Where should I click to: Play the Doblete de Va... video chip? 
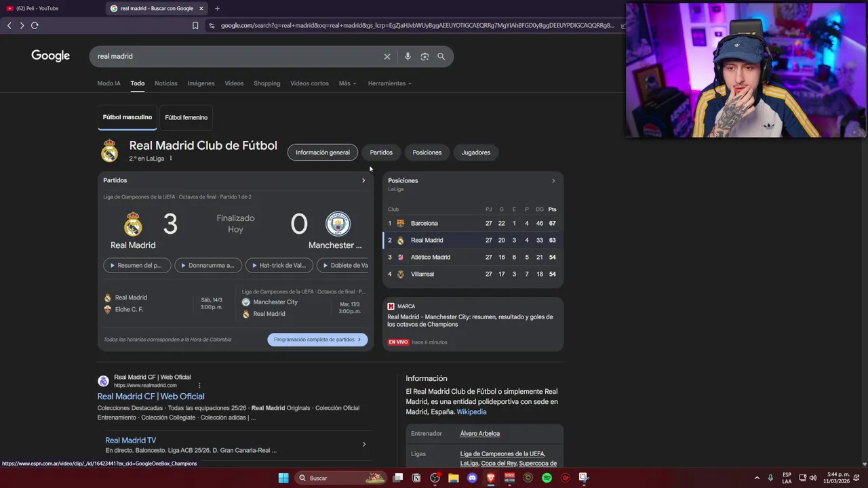342,266
